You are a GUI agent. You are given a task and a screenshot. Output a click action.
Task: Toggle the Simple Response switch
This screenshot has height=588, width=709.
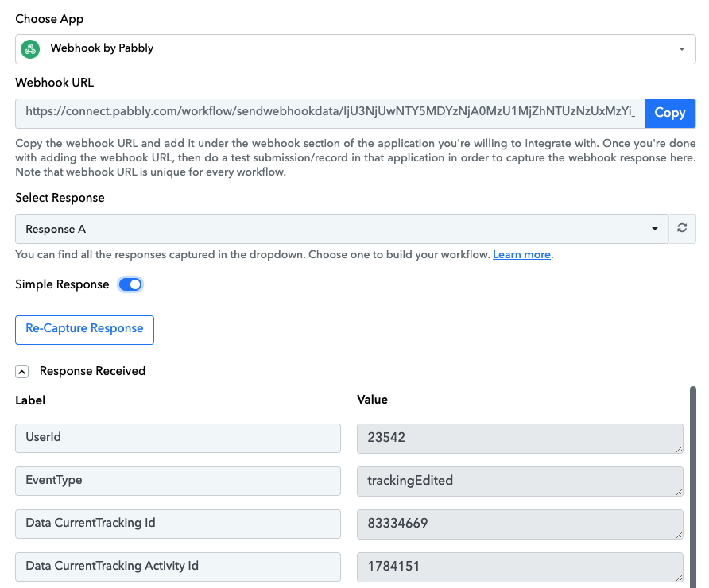coord(130,284)
